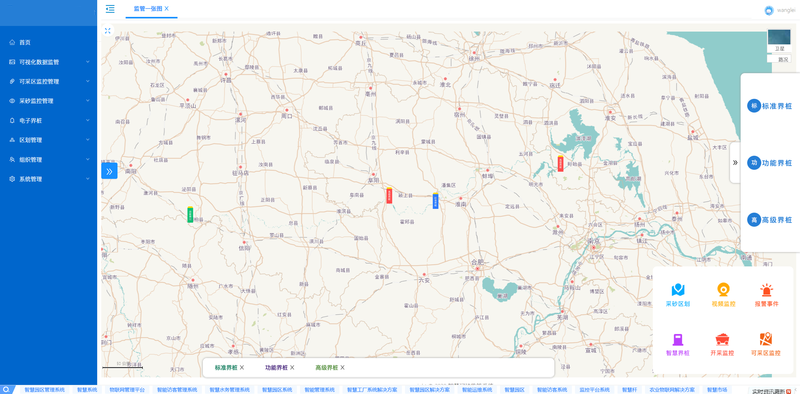Open the 采砂区划 map layer icon
The width and height of the screenshot is (800, 394).
pos(678,290)
